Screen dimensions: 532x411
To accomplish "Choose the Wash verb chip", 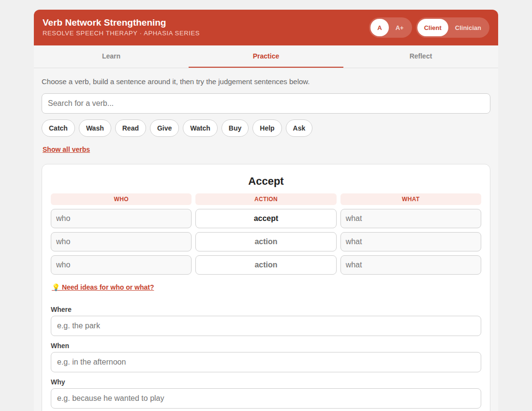I will [95, 128].
